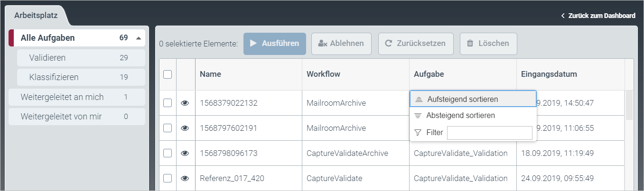
Task: Click the ascending sort icon in popup
Action: tap(419, 100)
